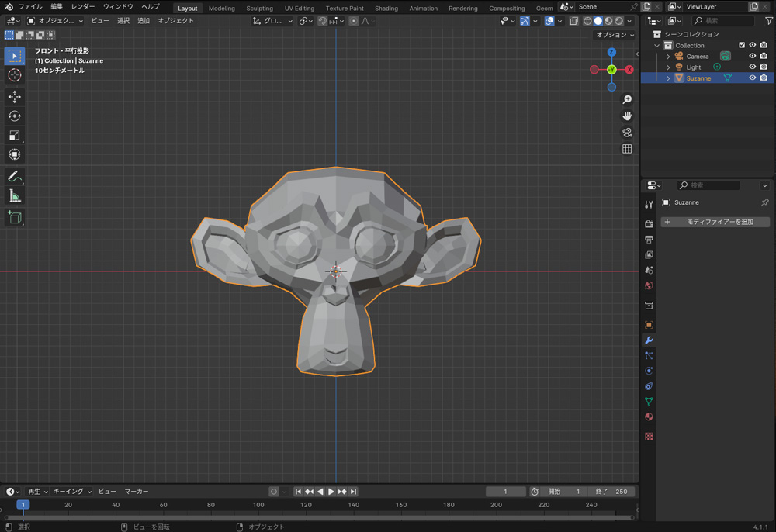Activate the Measure tool
The image size is (776, 532).
pos(14,196)
